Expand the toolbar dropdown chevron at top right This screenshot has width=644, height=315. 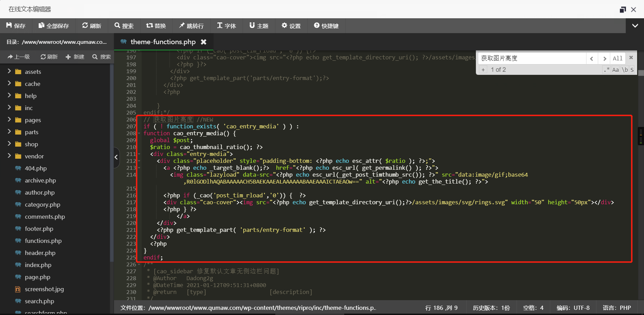[x=635, y=26]
